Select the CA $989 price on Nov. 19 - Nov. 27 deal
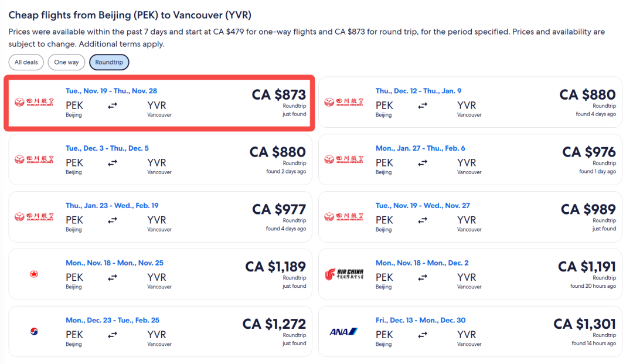 [588, 209]
